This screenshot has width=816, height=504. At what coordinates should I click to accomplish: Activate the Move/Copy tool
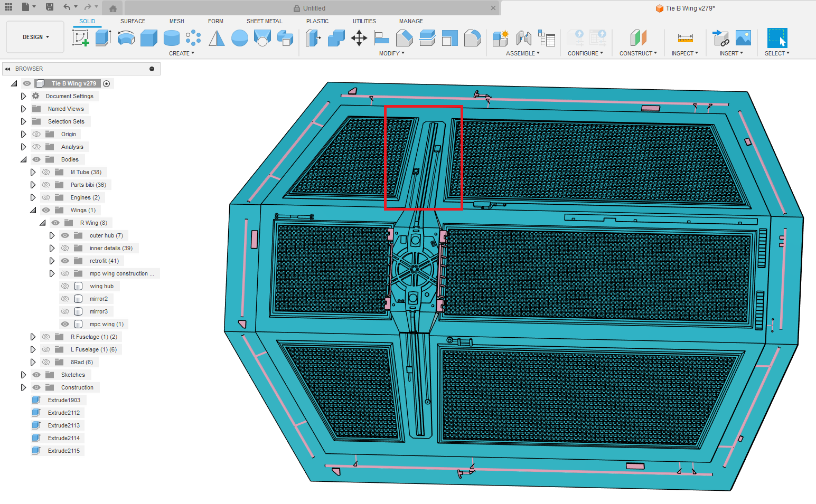click(359, 38)
